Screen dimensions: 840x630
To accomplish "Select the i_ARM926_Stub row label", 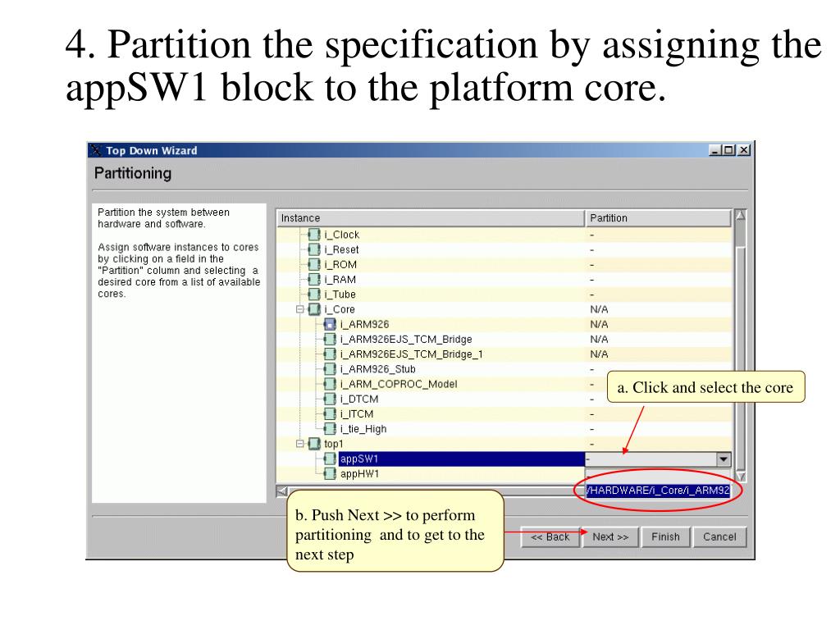I will tap(377, 370).
